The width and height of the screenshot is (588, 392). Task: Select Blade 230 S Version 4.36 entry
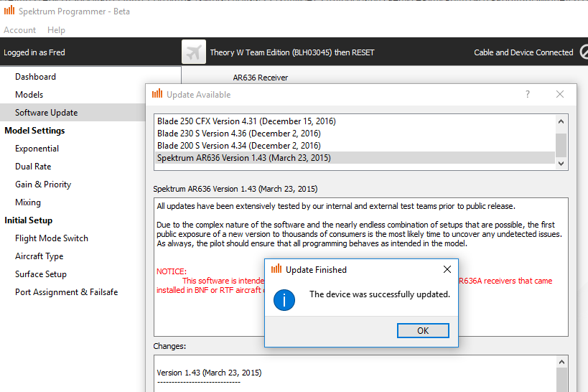(238, 134)
